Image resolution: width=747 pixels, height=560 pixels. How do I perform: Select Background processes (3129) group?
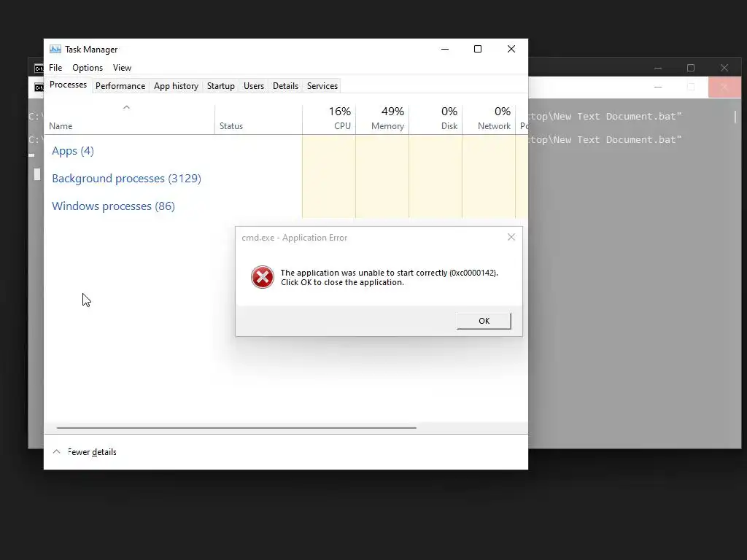point(126,179)
